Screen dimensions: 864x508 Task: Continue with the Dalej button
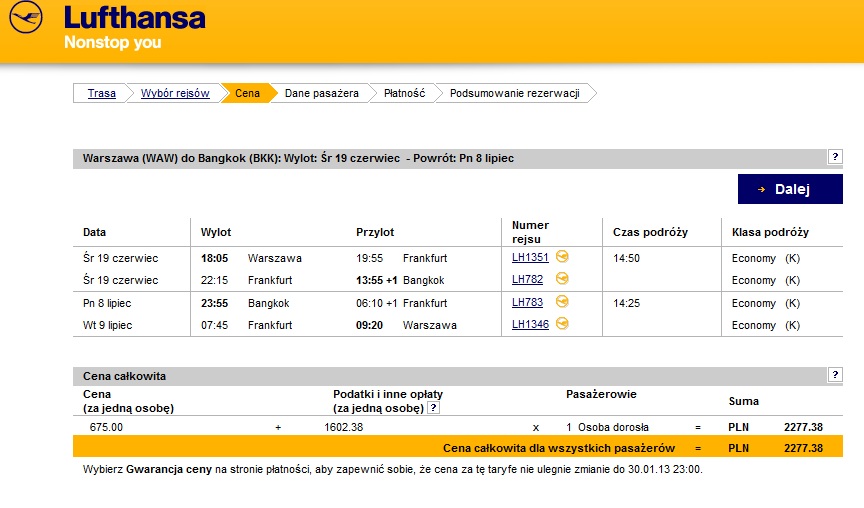790,189
